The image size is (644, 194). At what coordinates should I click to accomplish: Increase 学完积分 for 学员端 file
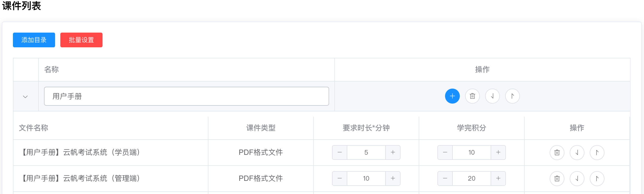click(498, 152)
